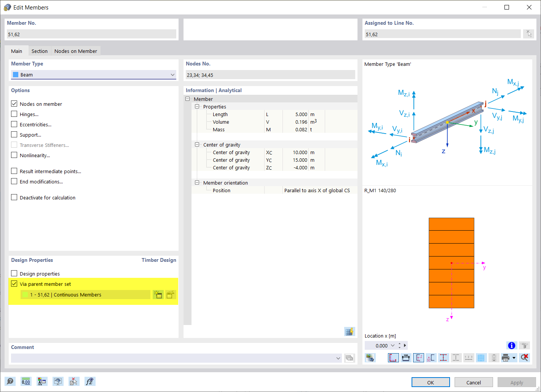Click the I-section with red stress points icon
Viewport: 541px width, 392px height.
[444, 358]
